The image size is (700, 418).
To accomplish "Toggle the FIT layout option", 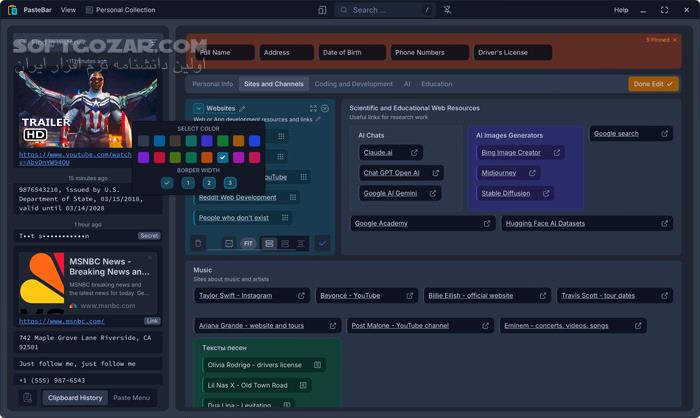I will (x=248, y=243).
